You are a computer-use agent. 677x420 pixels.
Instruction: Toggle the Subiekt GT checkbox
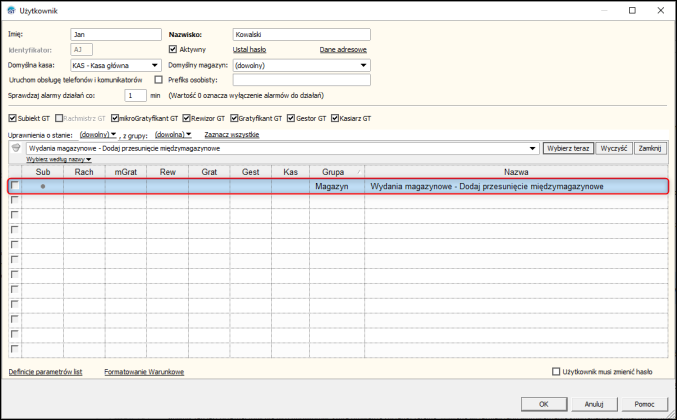[13, 118]
